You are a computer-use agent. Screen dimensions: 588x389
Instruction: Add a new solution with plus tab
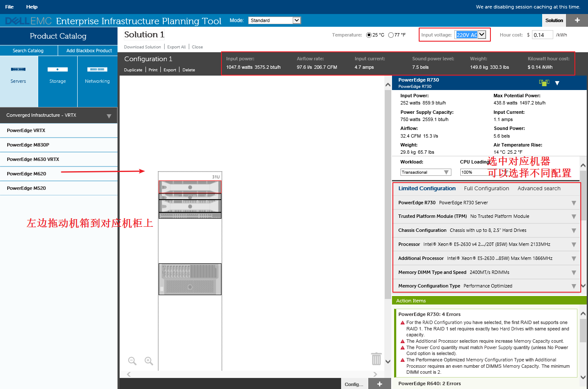click(577, 20)
